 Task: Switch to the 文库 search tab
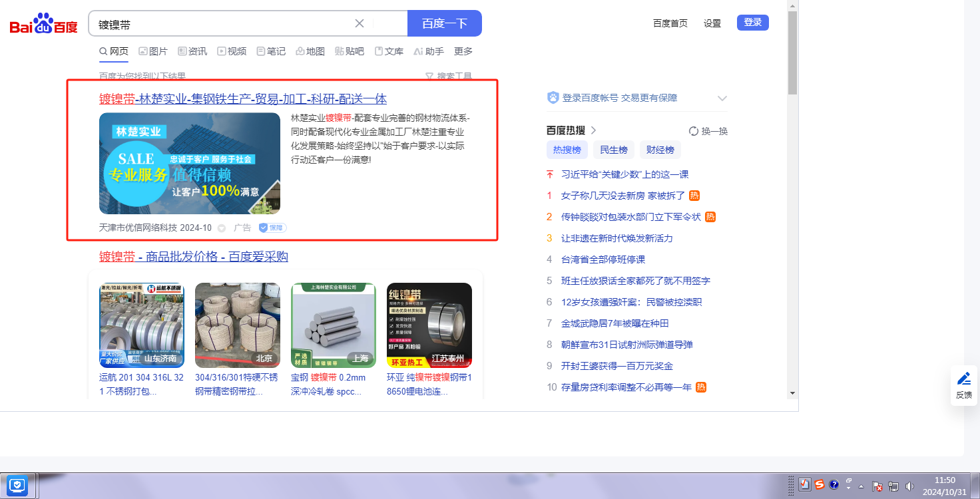click(x=389, y=51)
